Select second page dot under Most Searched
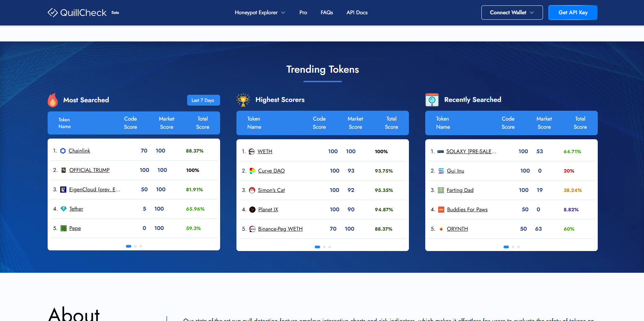Viewport: 644px width, 321px height. (x=135, y=246)
